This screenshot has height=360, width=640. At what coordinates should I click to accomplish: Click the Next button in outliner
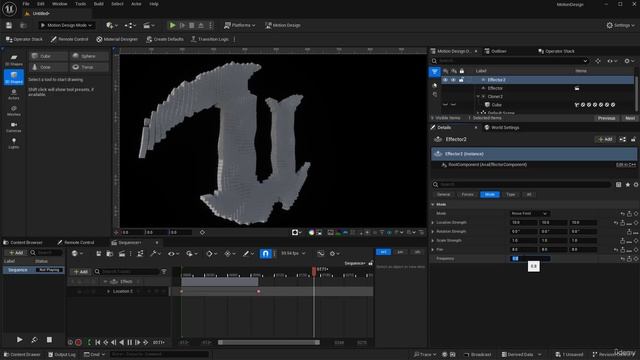point(630,118)
